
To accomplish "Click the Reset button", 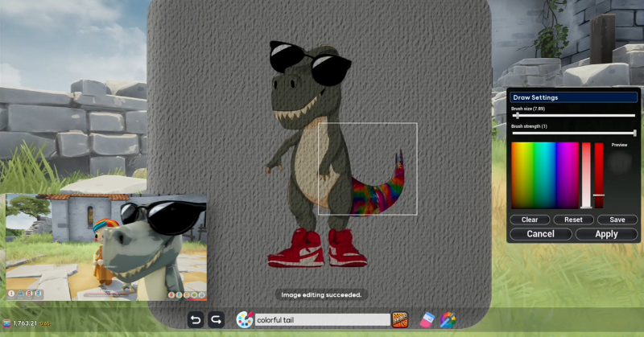I will 573,220.
